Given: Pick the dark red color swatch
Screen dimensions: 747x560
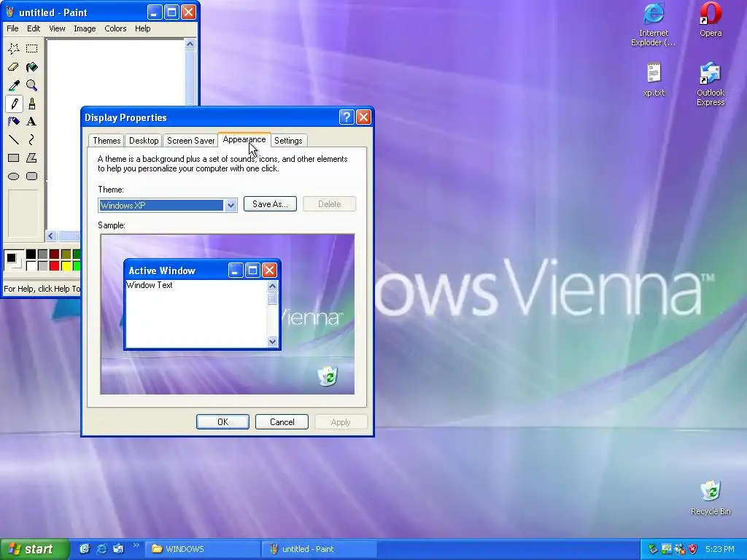Looking at the screenshot, I should tap(54, 254).
